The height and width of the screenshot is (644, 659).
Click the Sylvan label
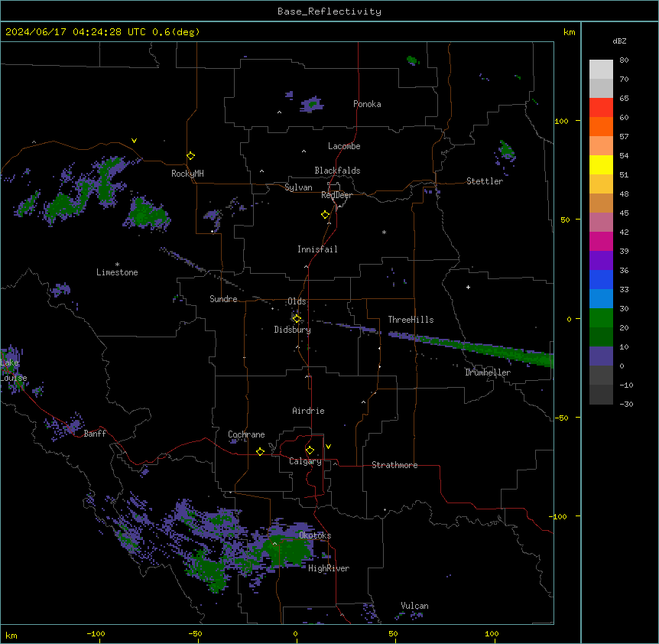tap(298, 187)
